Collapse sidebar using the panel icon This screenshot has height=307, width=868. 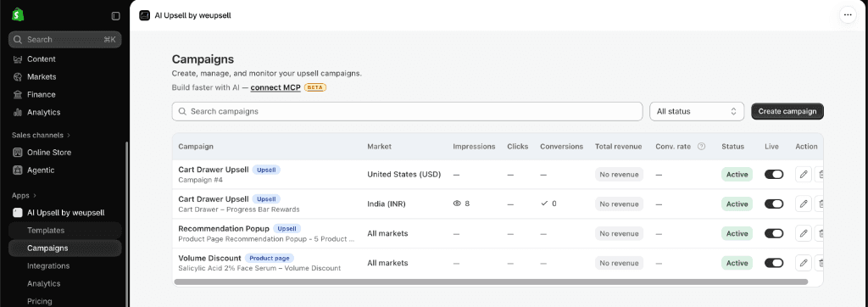[115, 16]
